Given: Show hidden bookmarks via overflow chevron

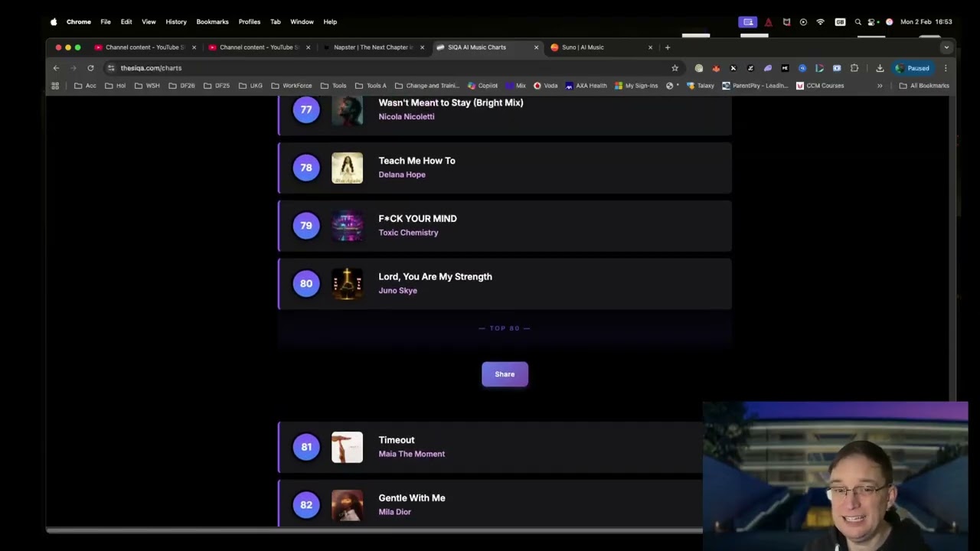Looking at the screenshot, I should point(880,86).
